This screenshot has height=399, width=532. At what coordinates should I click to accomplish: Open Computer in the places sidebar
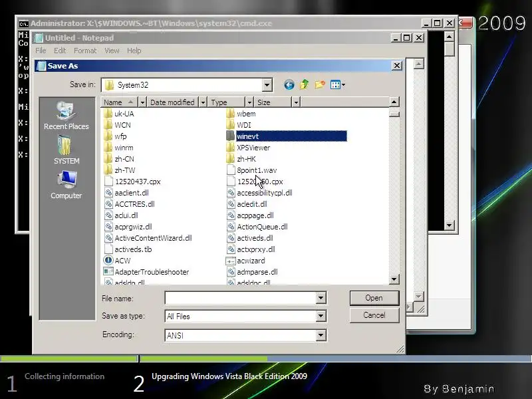(66, 185)
